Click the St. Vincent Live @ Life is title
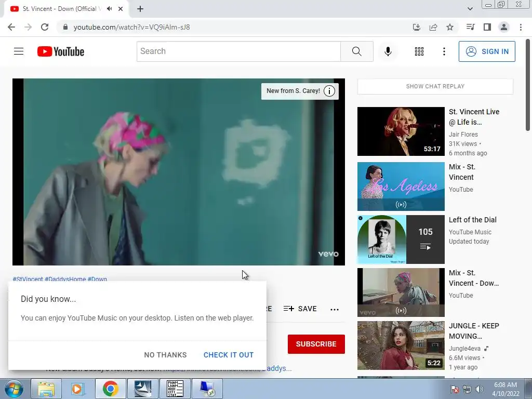The width and height of the screenshot is (532, 399). tap(474, 117)
